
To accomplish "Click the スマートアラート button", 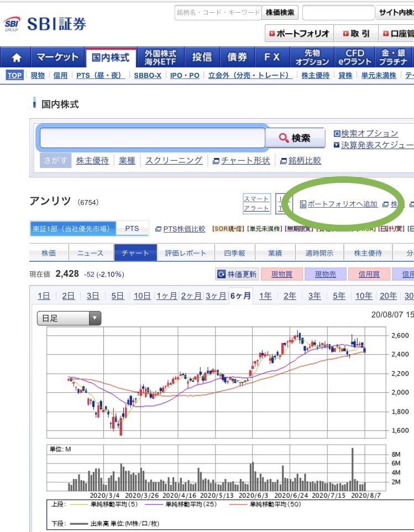I will 256,203.
